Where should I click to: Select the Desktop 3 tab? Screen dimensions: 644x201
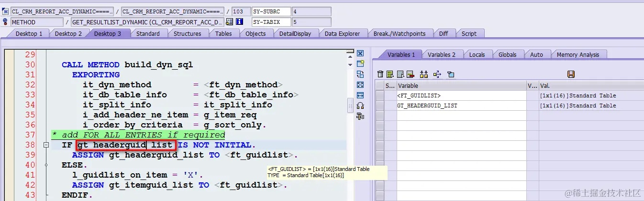pyautogui.click(x=107, y=33)
